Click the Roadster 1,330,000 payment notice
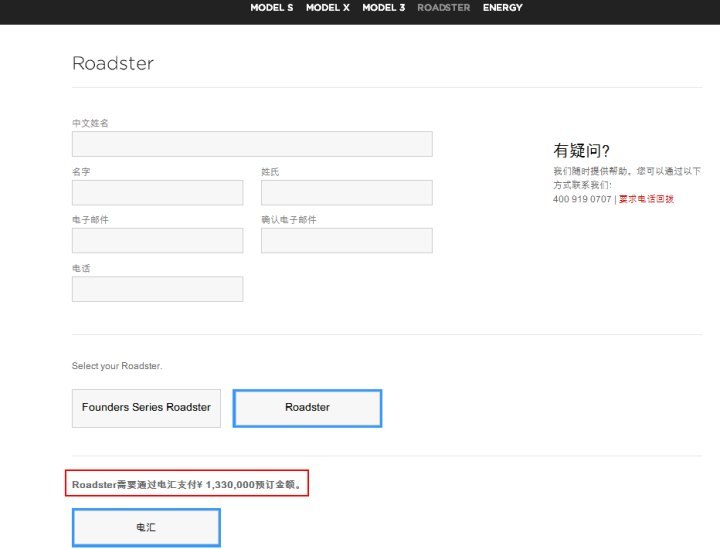 187,484
